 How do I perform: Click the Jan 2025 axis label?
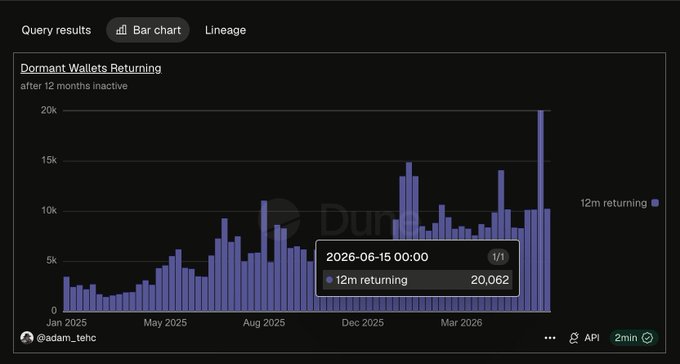[66, 323]
